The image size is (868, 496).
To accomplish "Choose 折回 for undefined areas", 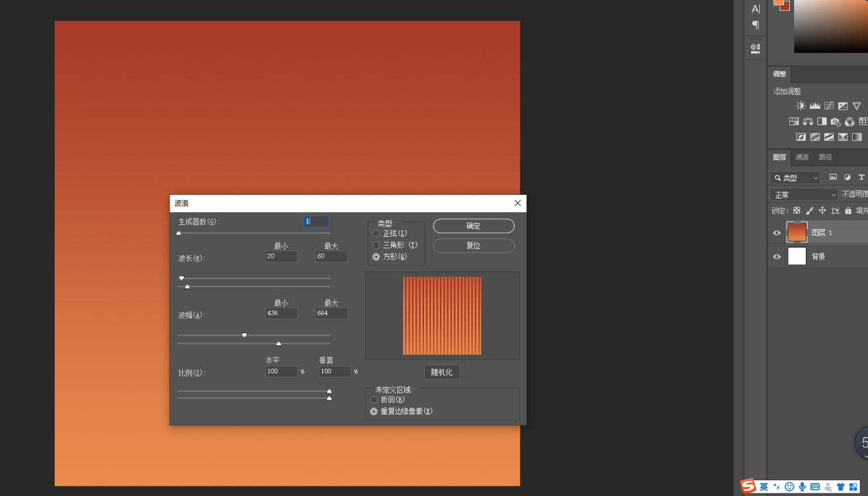I will pos(373,400).
